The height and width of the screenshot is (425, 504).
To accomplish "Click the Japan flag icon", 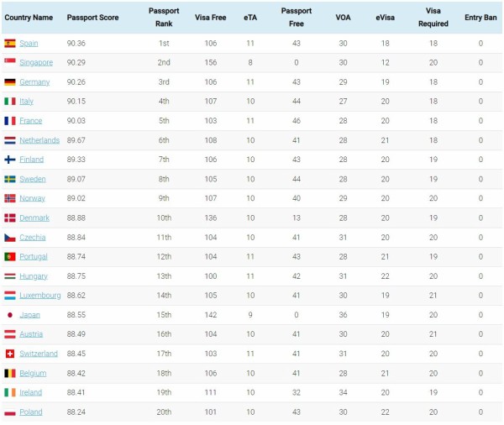I will coord(10,315).
